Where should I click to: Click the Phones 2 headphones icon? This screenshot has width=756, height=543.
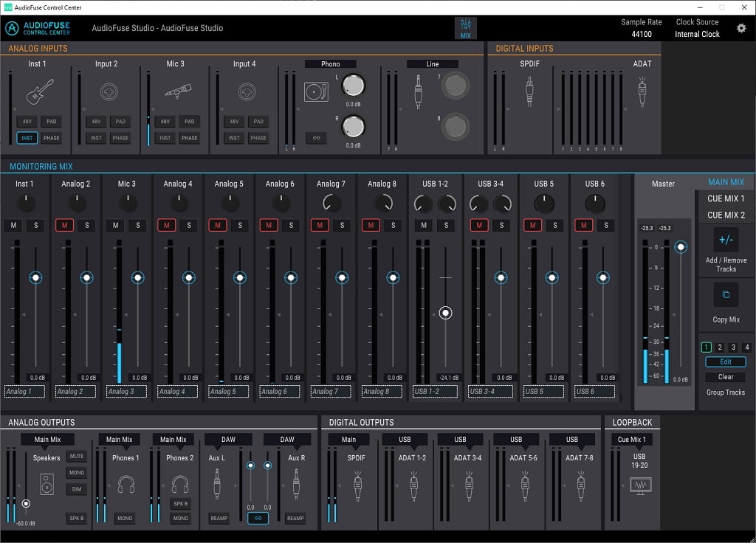point(180,483)
